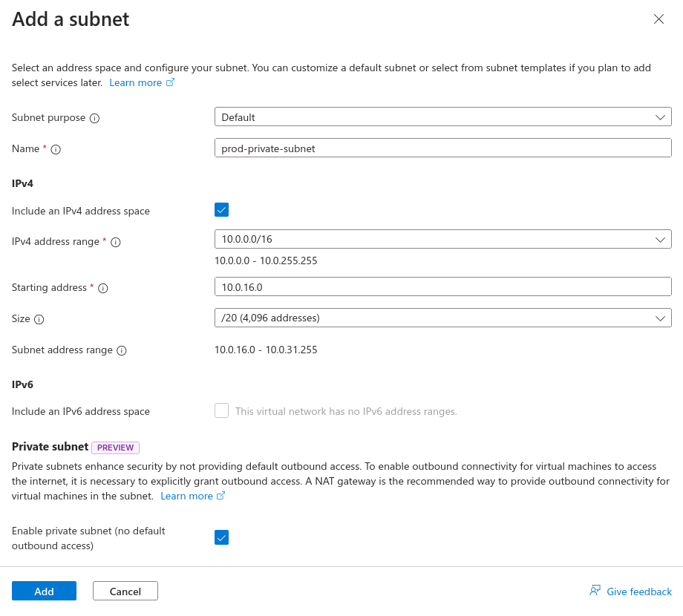Click the Add button
This screenshot has width=683, height=616.
(x=44, y=591)
